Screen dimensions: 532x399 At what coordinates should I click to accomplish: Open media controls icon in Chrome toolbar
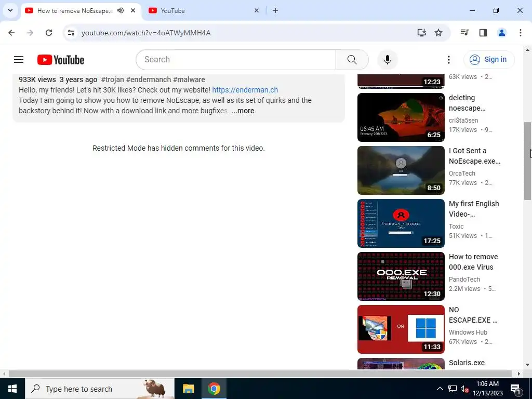tap(464, 33)
